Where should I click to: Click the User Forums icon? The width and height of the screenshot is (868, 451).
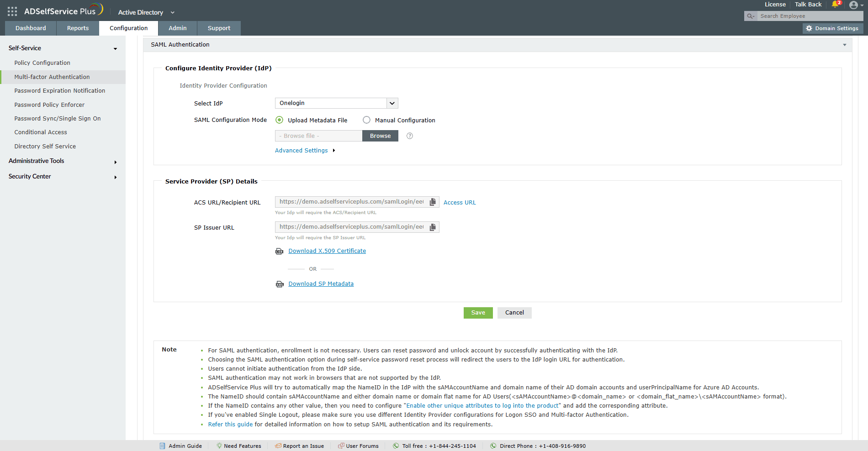click(x=341, y=446)
